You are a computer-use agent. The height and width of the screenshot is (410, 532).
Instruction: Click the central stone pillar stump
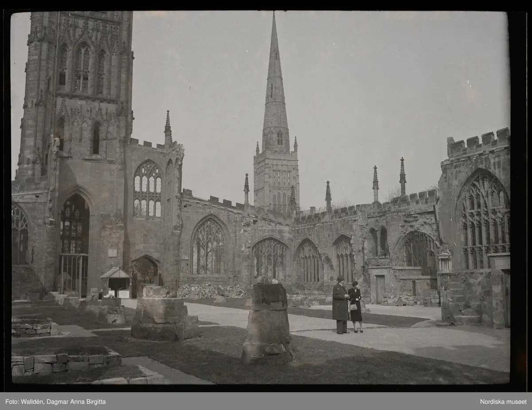[267, 324]
